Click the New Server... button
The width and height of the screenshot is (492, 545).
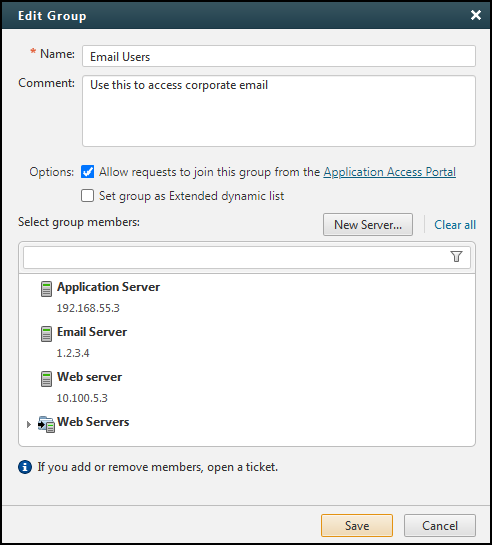tap(368, 225)
